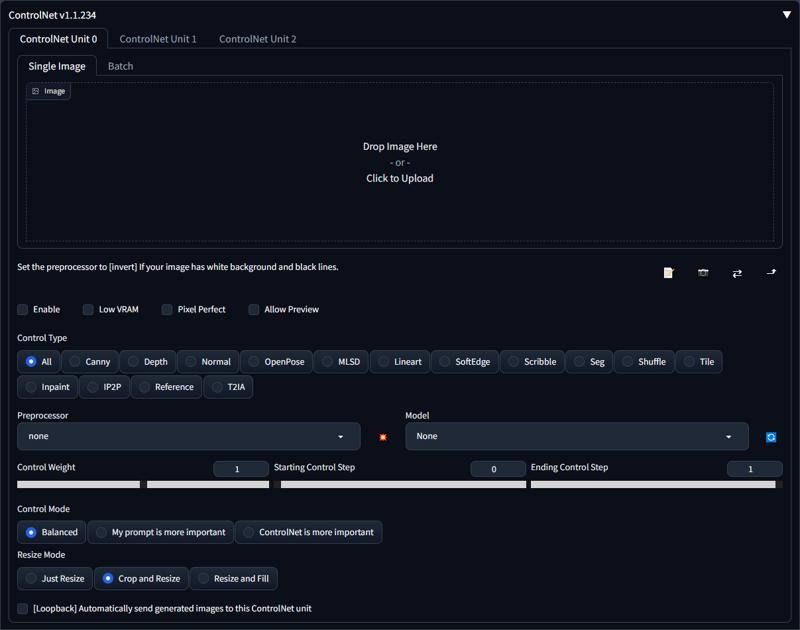Image resolution: width=800 pixels, height=630 pixels.
Task: Switch to ControlNet Unit 2 tab
Action: [x=258, y=39]
